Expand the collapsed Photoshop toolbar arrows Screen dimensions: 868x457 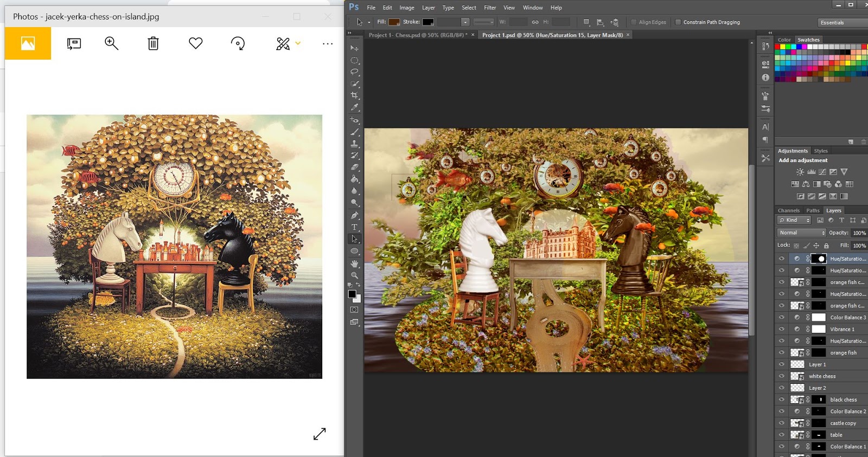350,33
